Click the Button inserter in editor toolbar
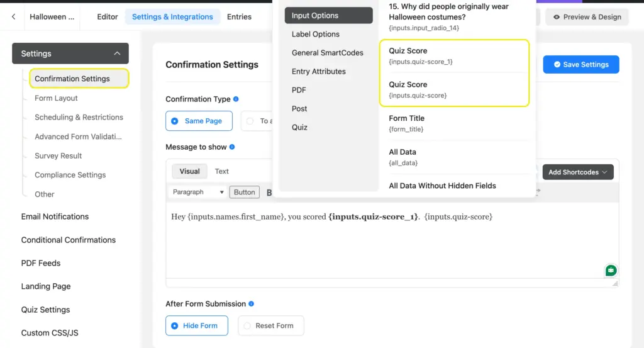The height and width of the screenshot is (348, 644). coord(245,192)
